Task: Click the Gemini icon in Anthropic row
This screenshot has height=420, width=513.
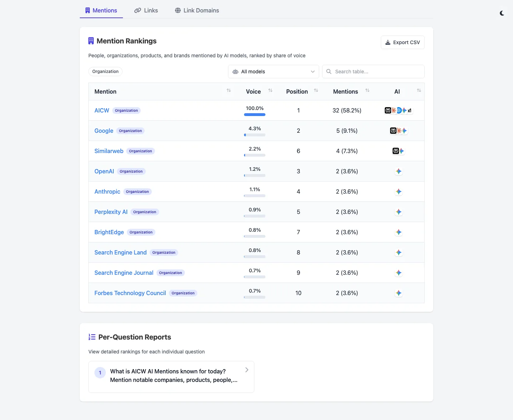Action: coord(399,191)
